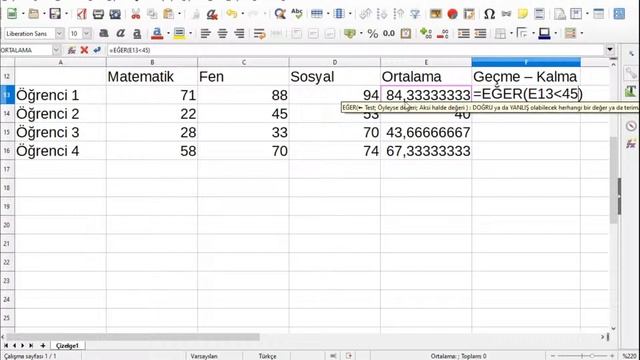This screenshot has height=360, width=640.
Task: Insert an image from toolbar
Action: [x=436, y=14]
